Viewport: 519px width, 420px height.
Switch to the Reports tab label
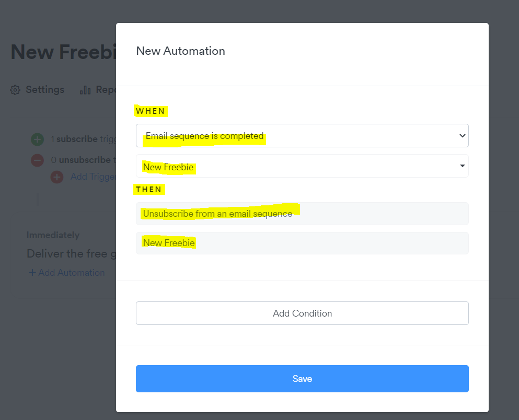tap(106, 90)
